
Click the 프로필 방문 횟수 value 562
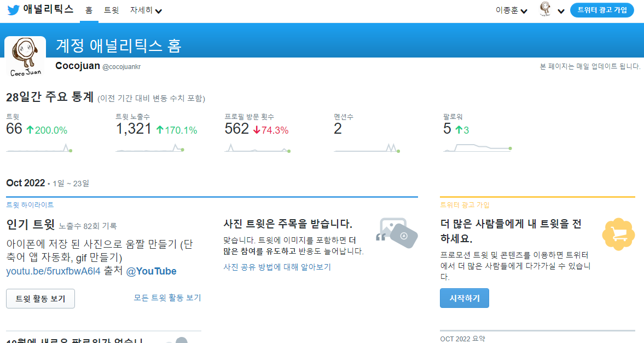[236, 129]
